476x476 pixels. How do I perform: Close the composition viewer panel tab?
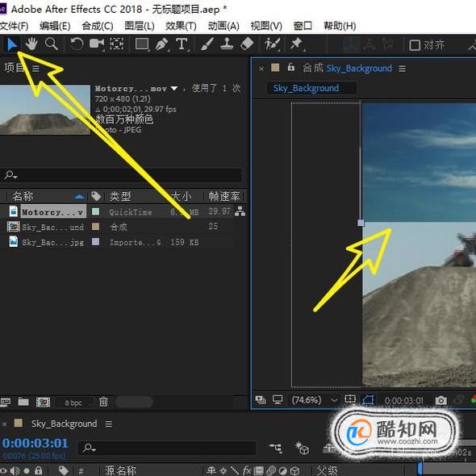(261, 69)
